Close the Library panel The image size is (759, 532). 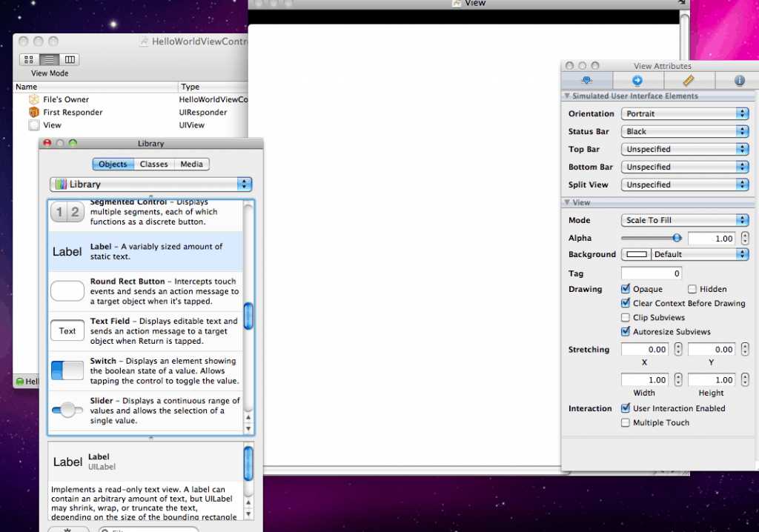[x=47, y=143]
